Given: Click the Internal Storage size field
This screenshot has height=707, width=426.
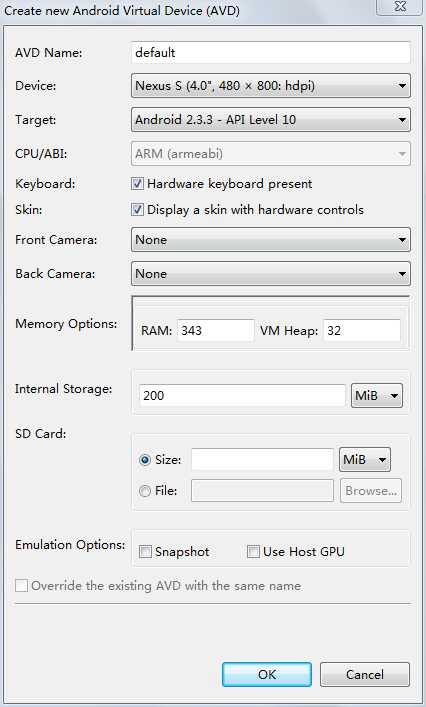Looking at the screenshot, I should (x=243, y=395).
